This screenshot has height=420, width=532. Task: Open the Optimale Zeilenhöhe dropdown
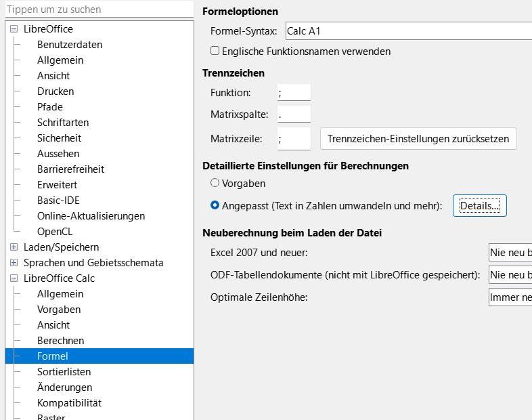coord(510,297)
